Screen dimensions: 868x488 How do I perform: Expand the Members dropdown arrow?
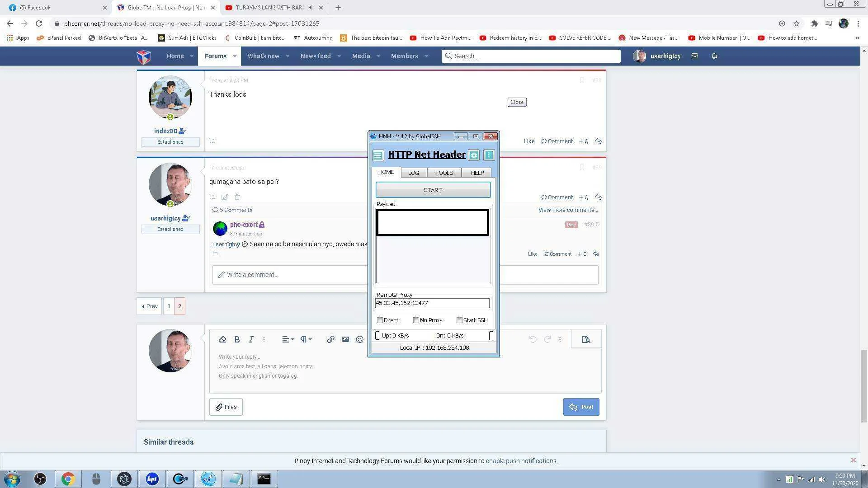pyautogui.click(x=426, y=56)
